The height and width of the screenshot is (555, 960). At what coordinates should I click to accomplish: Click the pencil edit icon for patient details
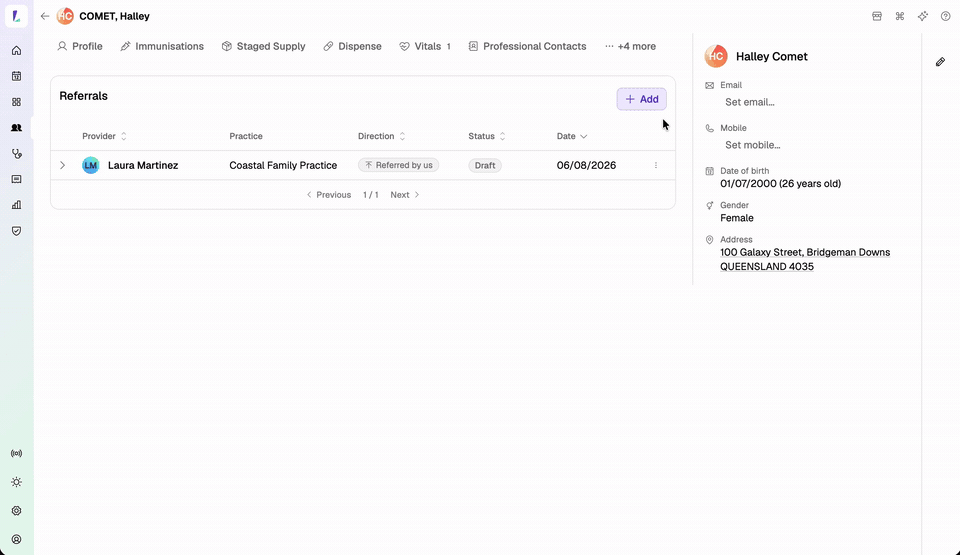(x=940, y=62)
